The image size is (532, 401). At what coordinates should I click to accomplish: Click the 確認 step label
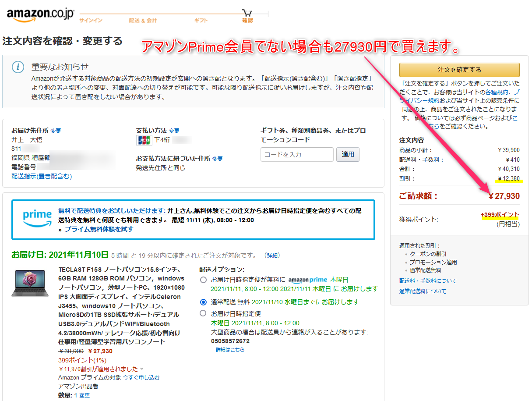[x=247, y=20]
